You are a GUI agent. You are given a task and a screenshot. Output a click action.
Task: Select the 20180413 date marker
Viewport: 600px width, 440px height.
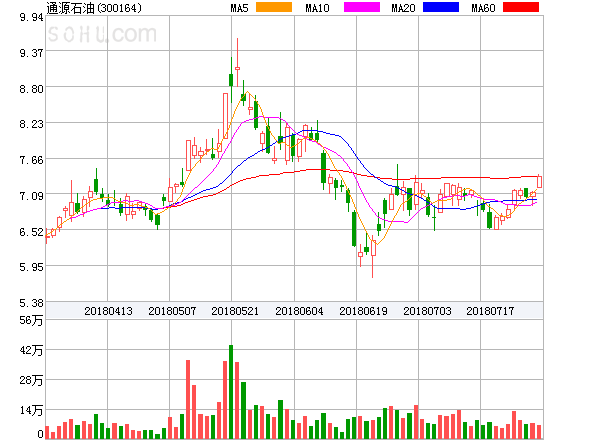[108, 311]
